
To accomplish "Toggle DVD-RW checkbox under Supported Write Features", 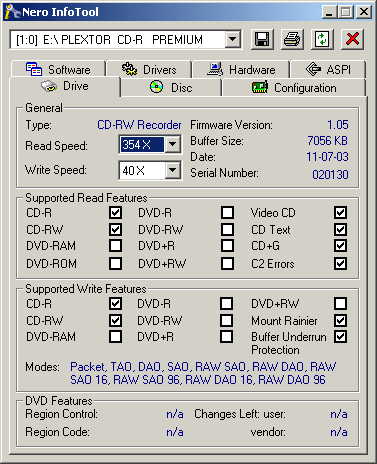I will (x=227, y=321).
